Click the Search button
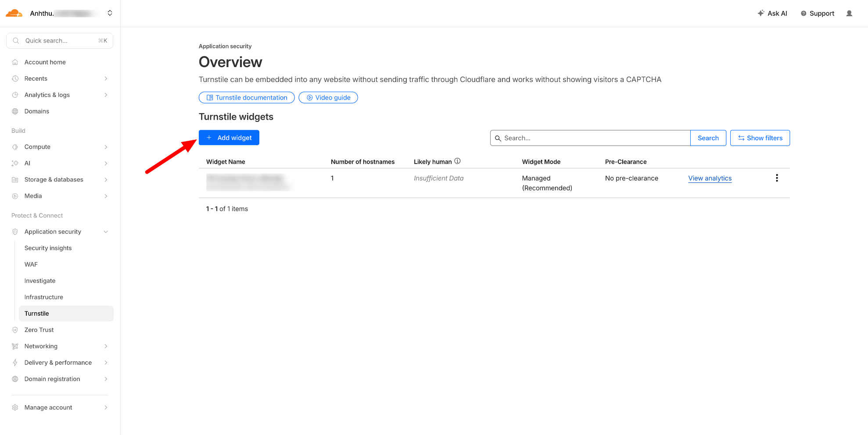The height and width of the screenshot is (435, 868). tap(708, 138)
